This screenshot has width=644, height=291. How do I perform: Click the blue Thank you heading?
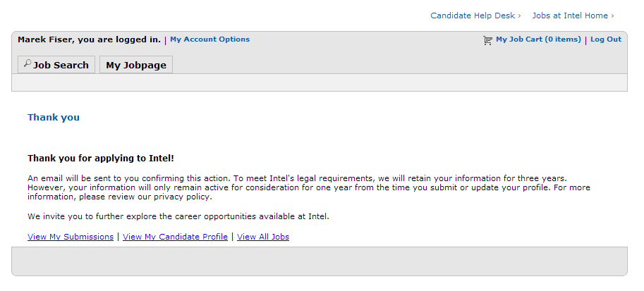tap(54, 118)
